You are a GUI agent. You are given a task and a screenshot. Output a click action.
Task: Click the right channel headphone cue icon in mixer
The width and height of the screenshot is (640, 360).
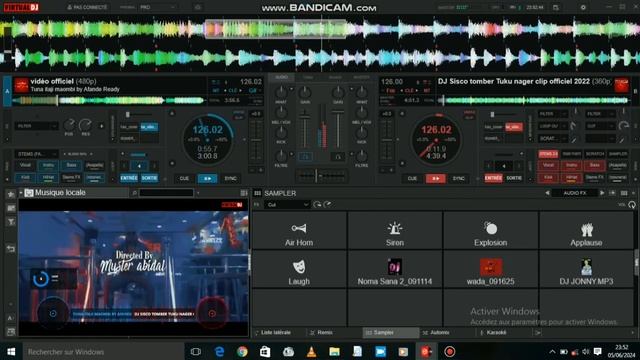coord(338,156)
